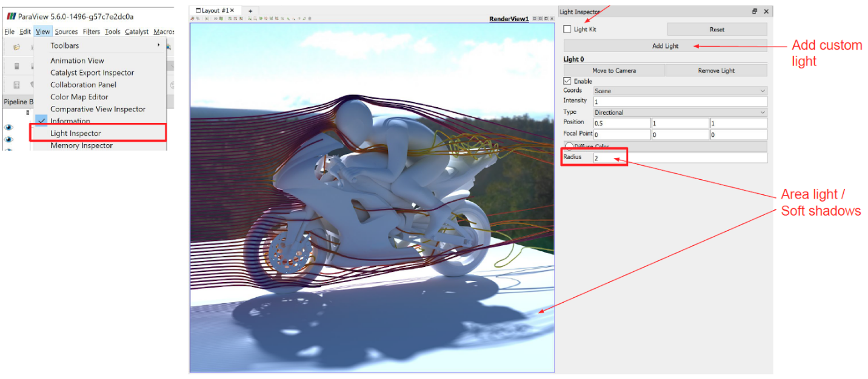Add a new layout tab with plus

(x=250, y=11)
